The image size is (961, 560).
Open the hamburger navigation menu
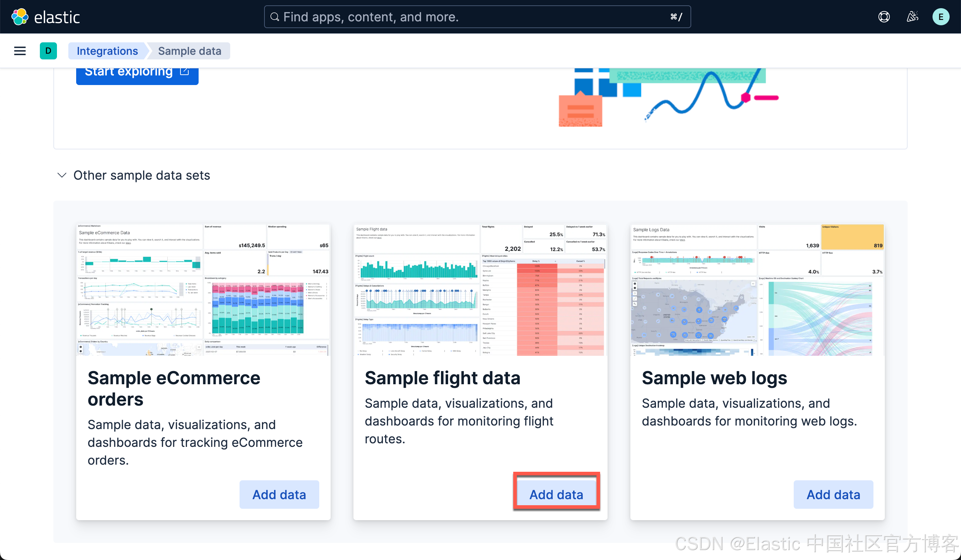coord(20,51)
